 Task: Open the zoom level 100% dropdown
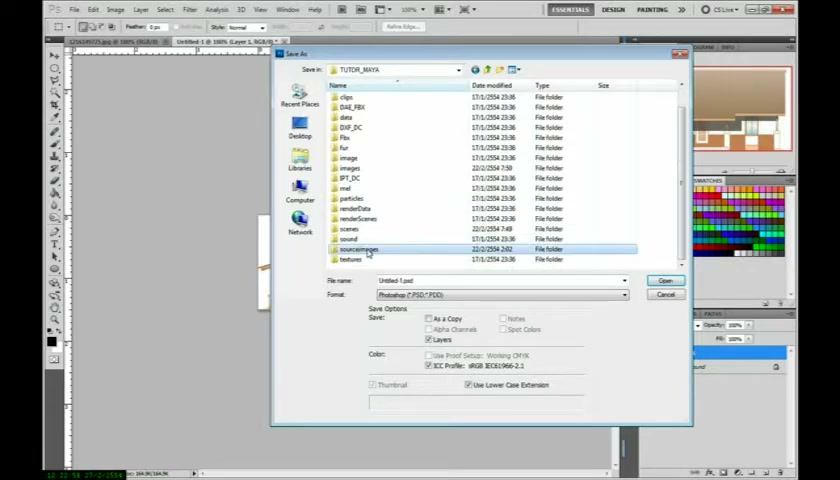[423, 10]
